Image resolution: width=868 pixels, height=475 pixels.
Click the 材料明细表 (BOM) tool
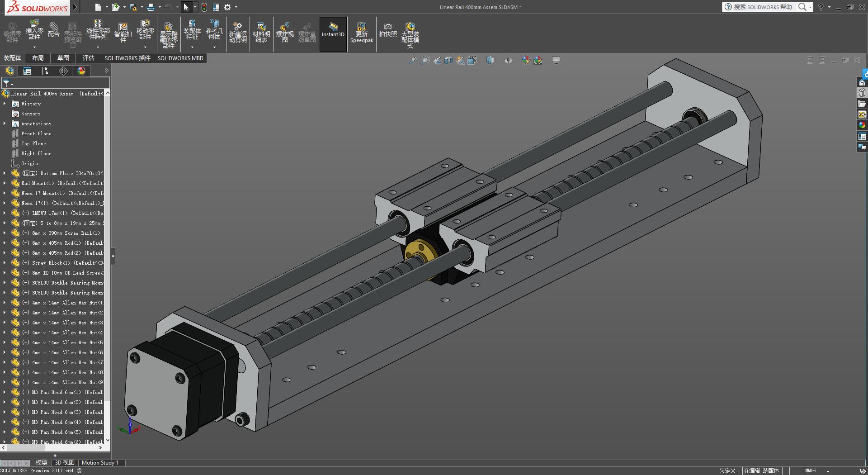(x=261, y=32)
